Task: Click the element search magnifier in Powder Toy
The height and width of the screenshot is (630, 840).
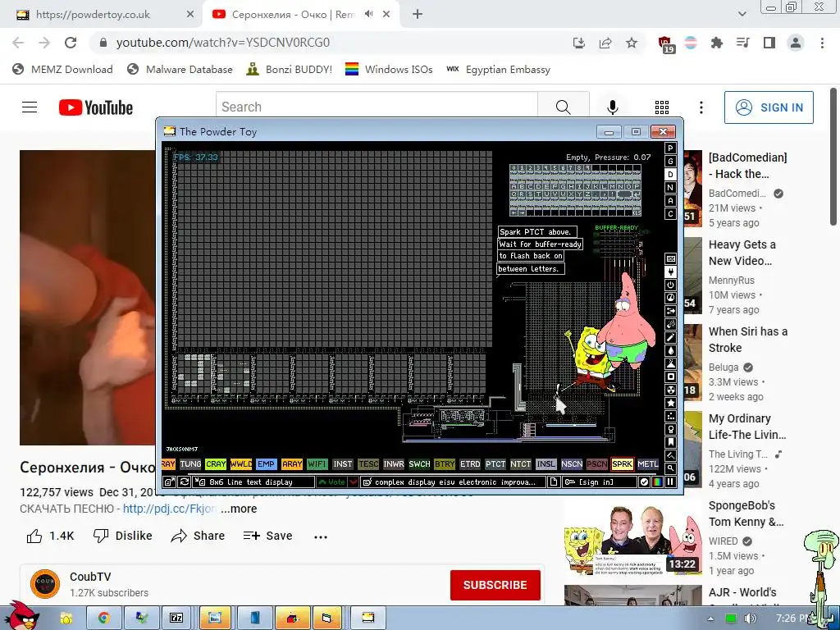Action: coord(670,468)
